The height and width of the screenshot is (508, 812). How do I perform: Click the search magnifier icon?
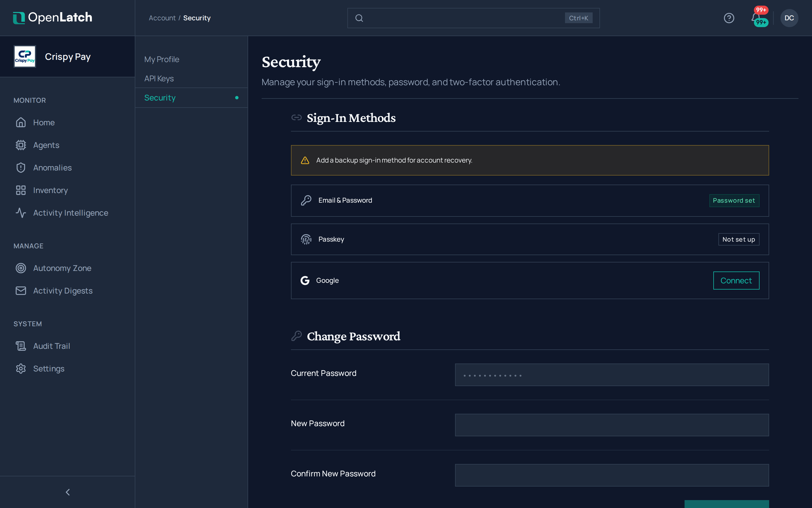click(x=359, y=18)
